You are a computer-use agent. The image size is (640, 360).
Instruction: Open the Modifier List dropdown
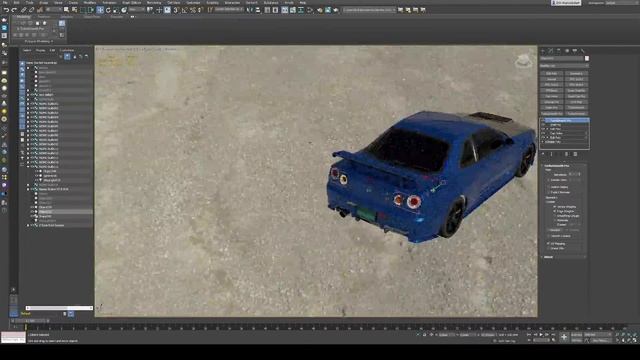[x=564, y=66]
